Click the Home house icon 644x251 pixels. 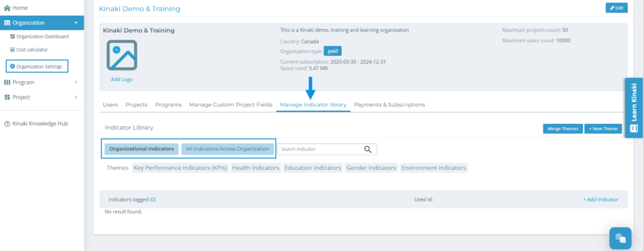(7, 8)
